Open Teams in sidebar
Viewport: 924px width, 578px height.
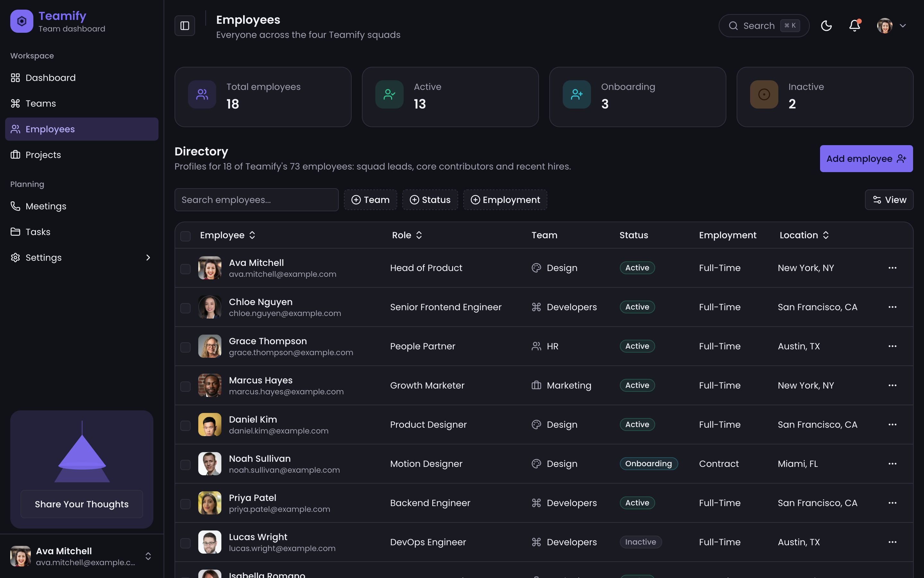(82, 103)
